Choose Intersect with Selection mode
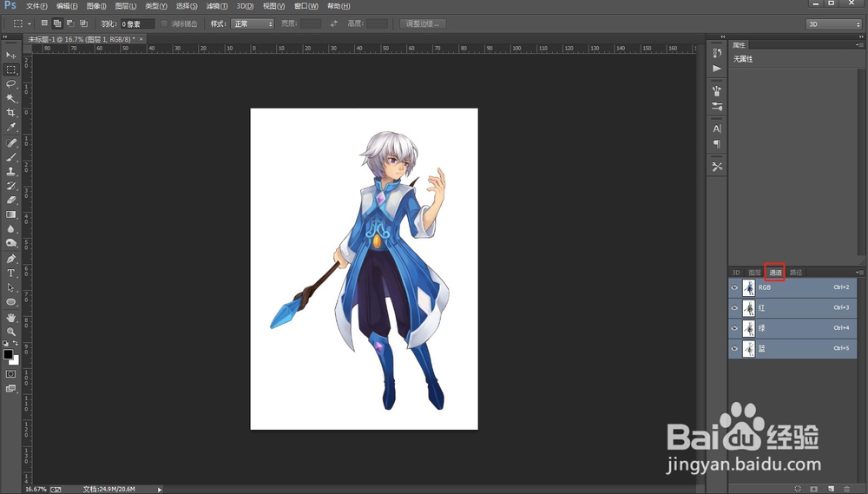868x494 pixels. 83,23
